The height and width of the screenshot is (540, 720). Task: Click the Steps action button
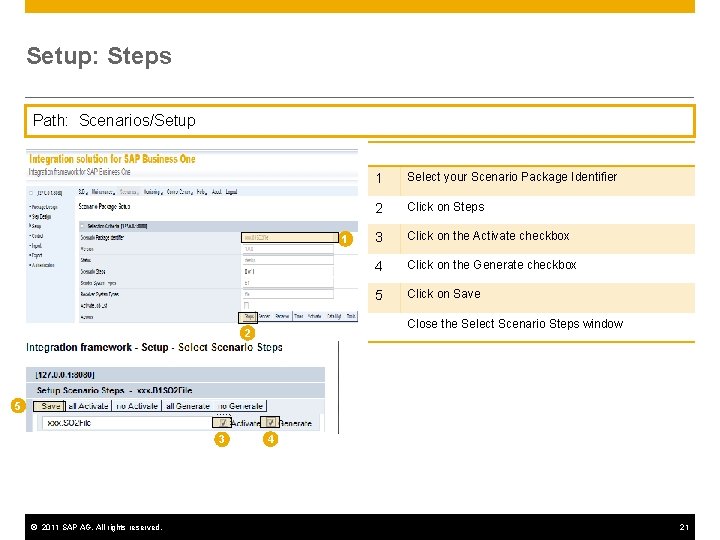pyautogui.click(x=248, y=317)
